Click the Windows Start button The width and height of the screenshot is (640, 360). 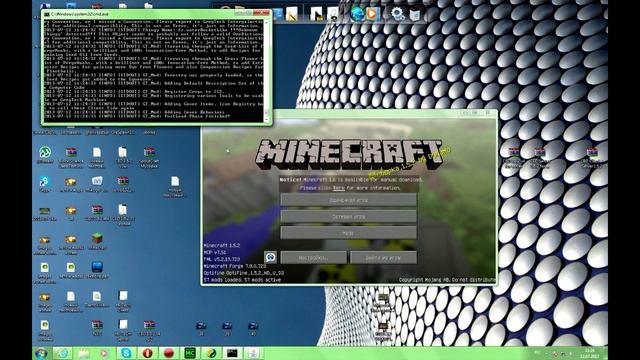coord(41,353)
